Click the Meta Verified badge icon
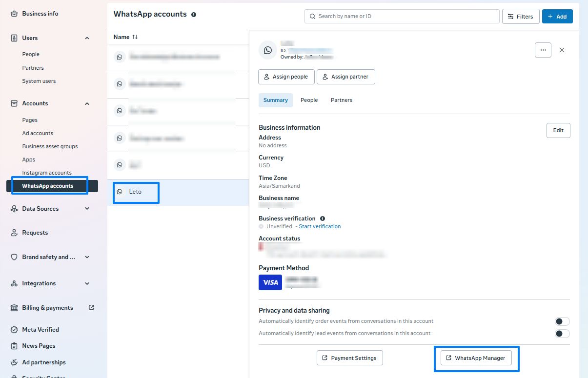 (14, 330)
